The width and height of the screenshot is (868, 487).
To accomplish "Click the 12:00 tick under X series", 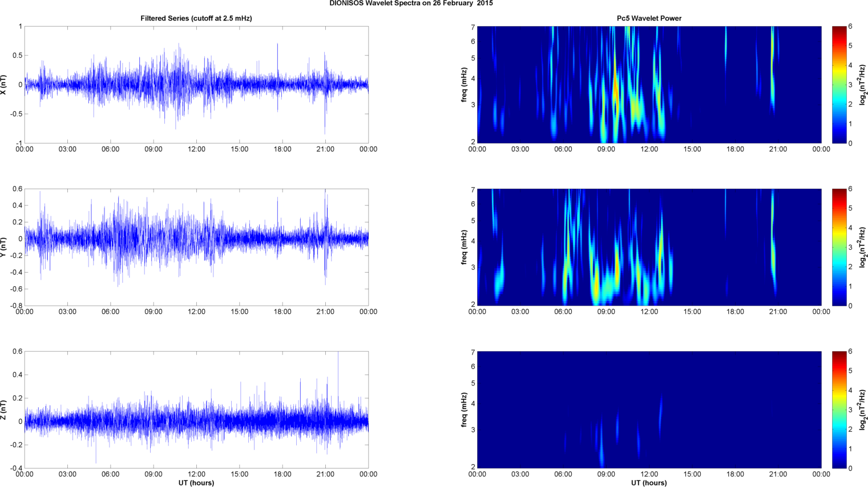I will coord(196,149).
